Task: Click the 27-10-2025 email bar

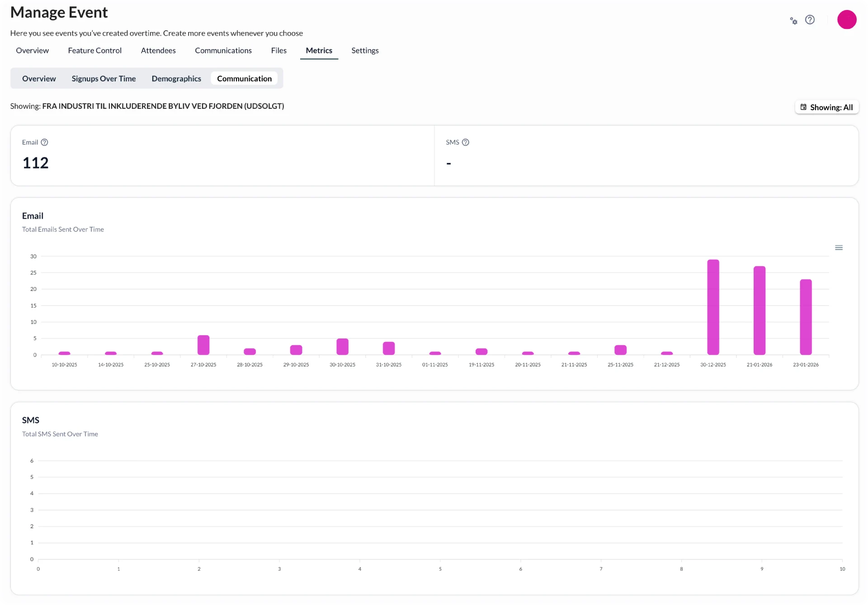Action: (x=203, y=345)
